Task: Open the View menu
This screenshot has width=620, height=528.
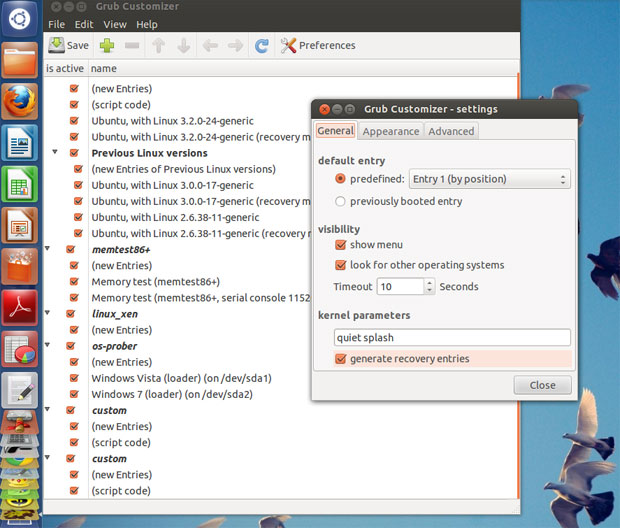Action: tap(115, 25)
